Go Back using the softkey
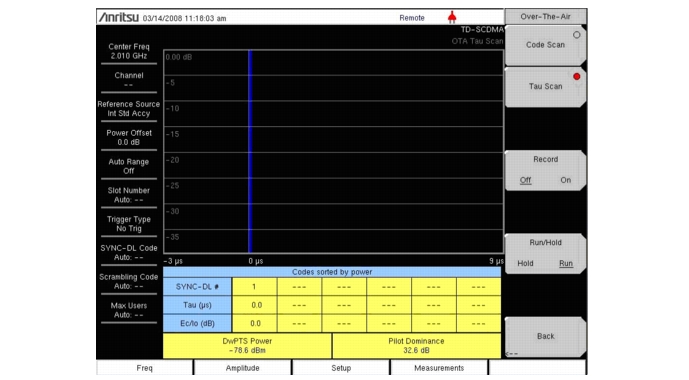The width and height of the screenshot is (689, 380). click(545, 337)
